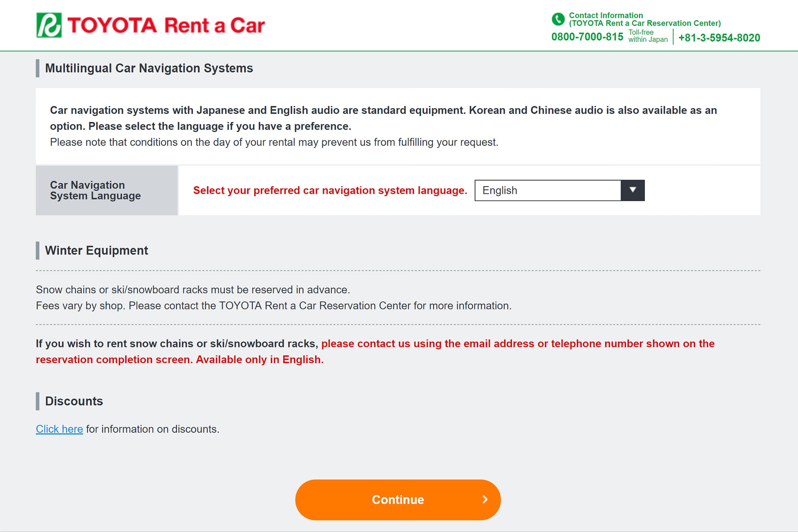Click the green Toyota Rent a Car logo icon
This screenshot has width=798, height=532.
point(49,25)
